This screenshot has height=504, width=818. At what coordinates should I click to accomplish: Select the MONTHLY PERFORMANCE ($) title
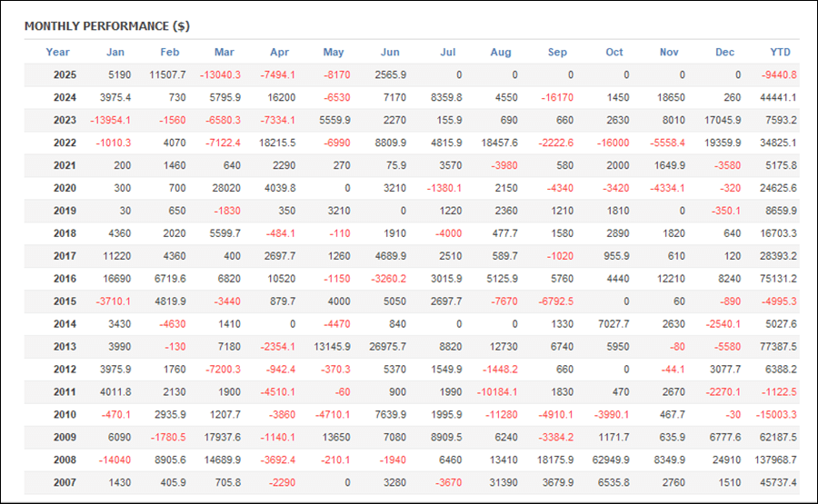107,26
